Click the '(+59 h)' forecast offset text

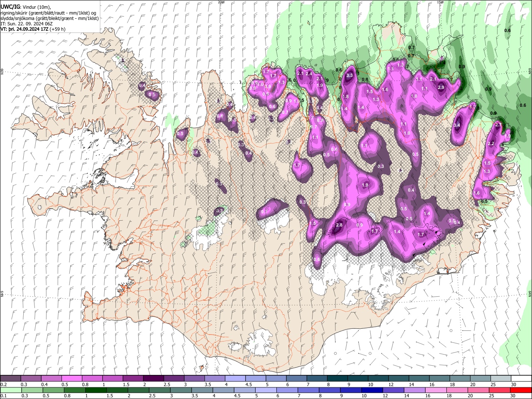57,29
